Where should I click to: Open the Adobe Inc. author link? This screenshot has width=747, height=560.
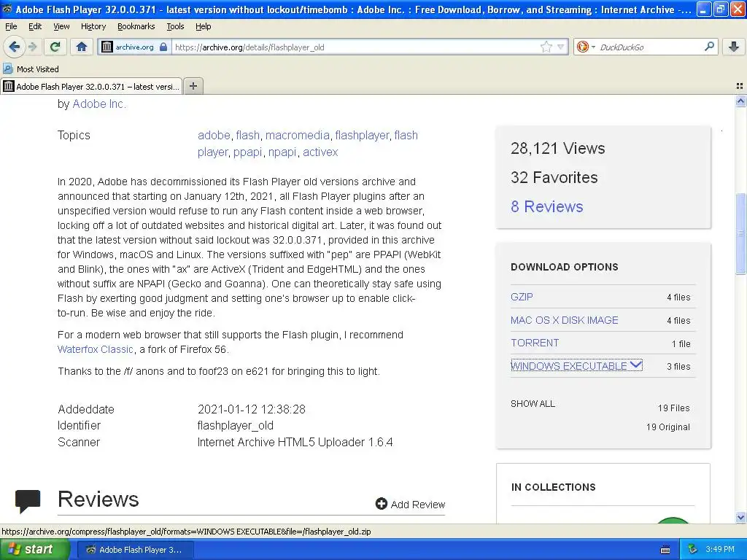pyautogui.click(x=99, y=104)
